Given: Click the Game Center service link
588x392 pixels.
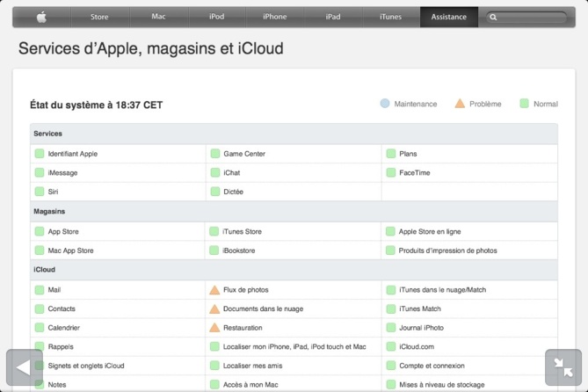Looking at the screenshot, I should tap(243, 154).
